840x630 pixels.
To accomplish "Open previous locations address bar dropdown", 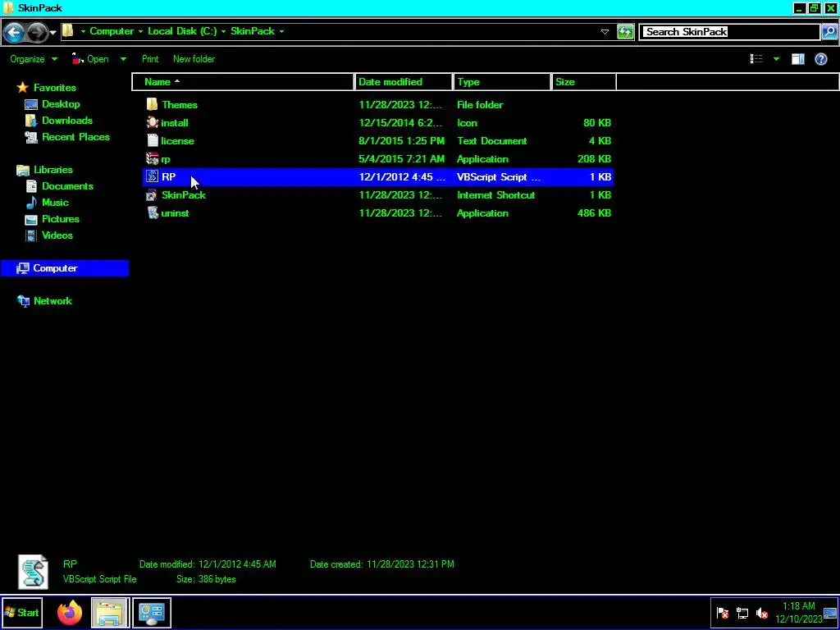I will coord(605,32).
